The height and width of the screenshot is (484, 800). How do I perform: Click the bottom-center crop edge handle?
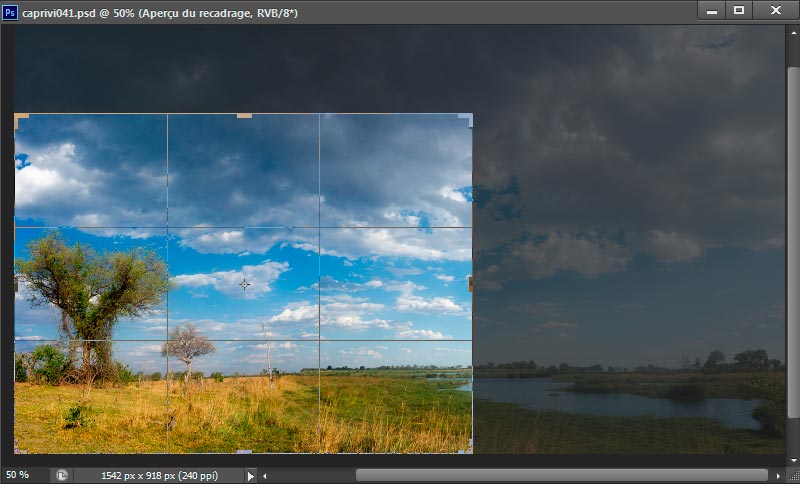[244, 452]
